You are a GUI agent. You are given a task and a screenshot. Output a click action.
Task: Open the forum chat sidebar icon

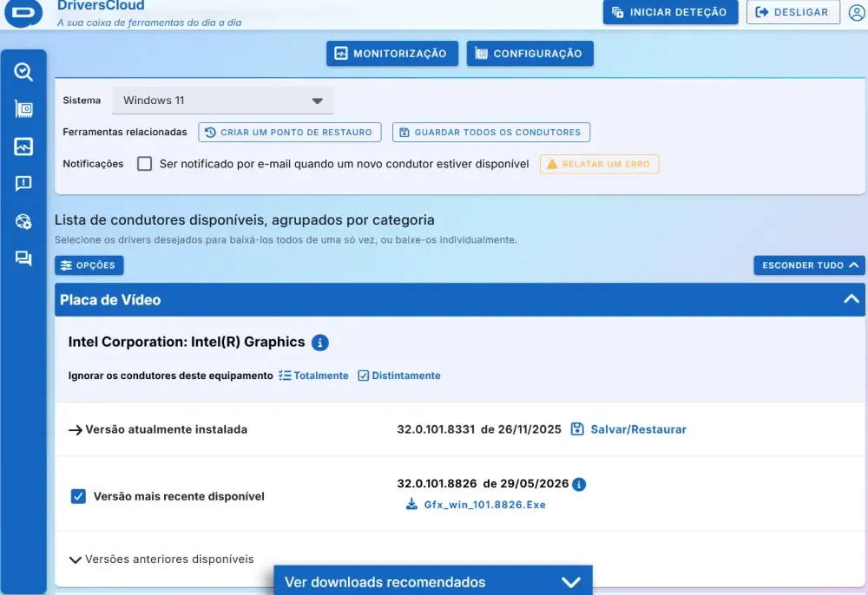click(x=23, y=258)
